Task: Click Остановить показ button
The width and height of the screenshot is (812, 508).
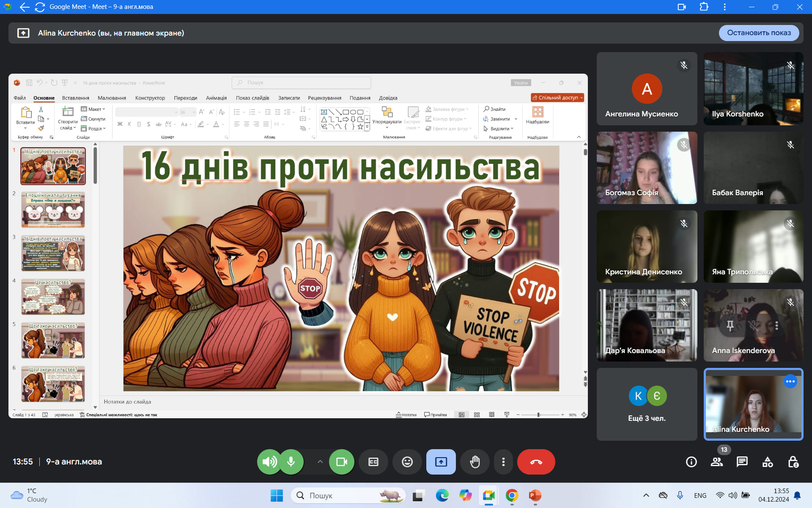Action: (x=759, y=33)
